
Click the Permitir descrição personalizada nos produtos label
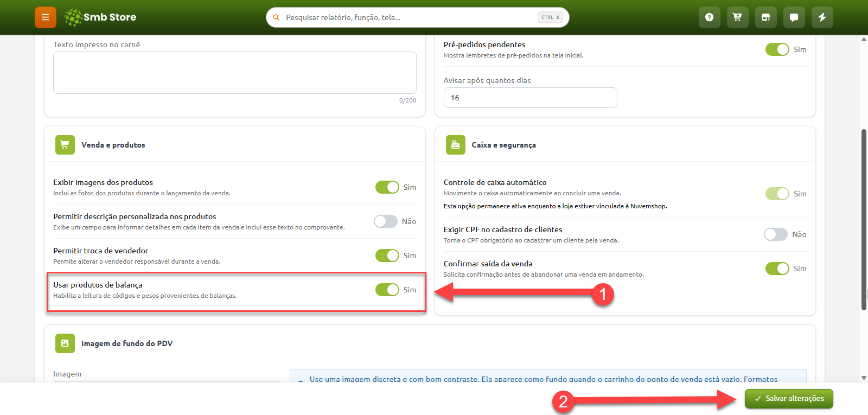coord(135,216)
